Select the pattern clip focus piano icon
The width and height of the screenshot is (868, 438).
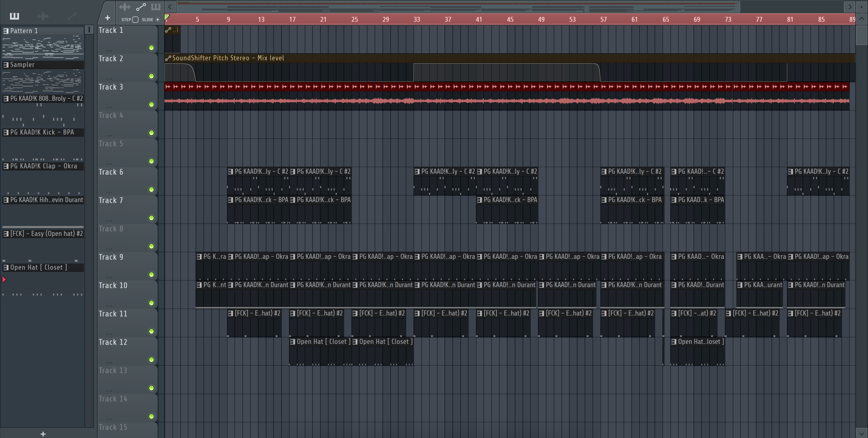click(x=156, y=7)
